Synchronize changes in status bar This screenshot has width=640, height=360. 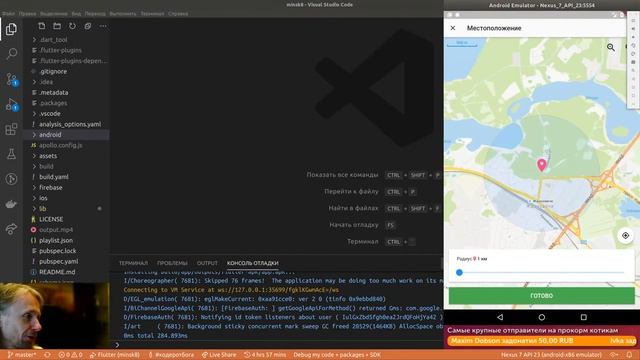click(x=47, y=355)
